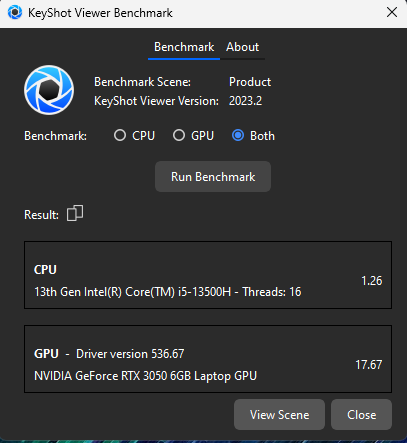
Task: Click the GPU score 17.67
Action: [x=369, y=365]
